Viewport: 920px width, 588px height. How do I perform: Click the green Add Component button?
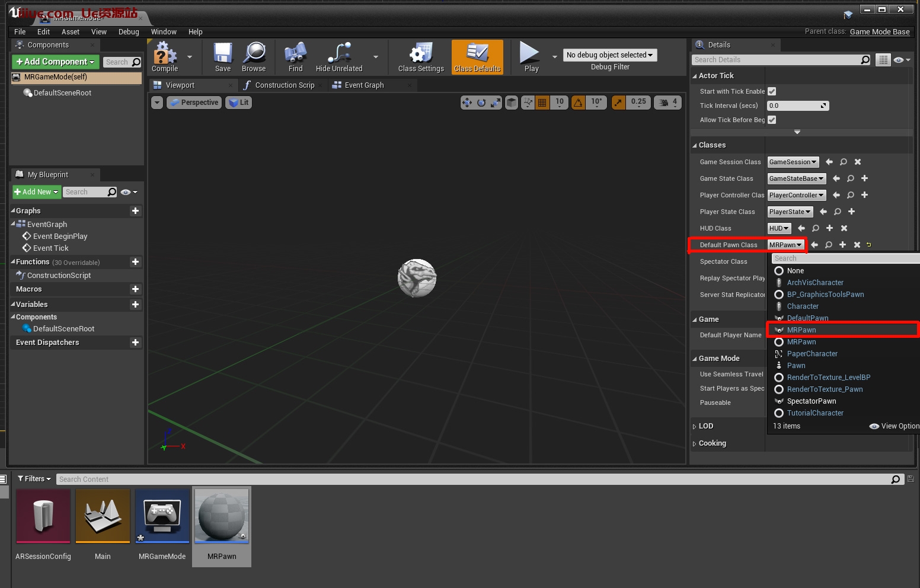[55, 62]
